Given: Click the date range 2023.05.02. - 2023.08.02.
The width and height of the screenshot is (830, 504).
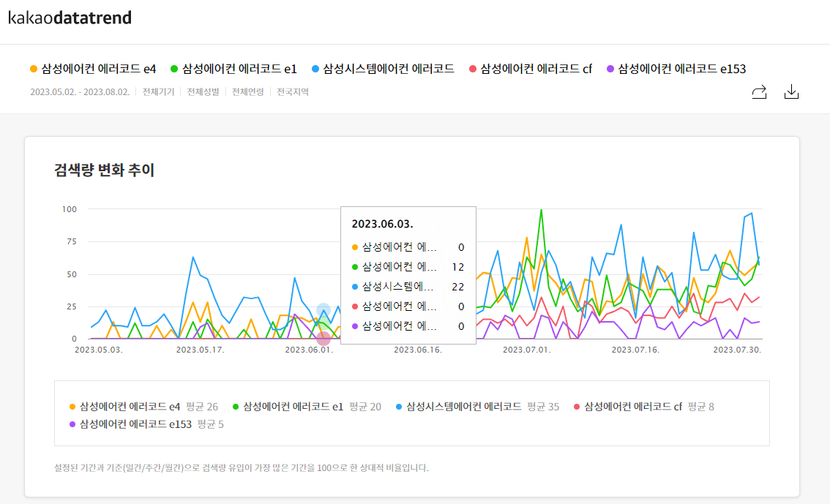Looking at the screenshot, I should [80, 92].
